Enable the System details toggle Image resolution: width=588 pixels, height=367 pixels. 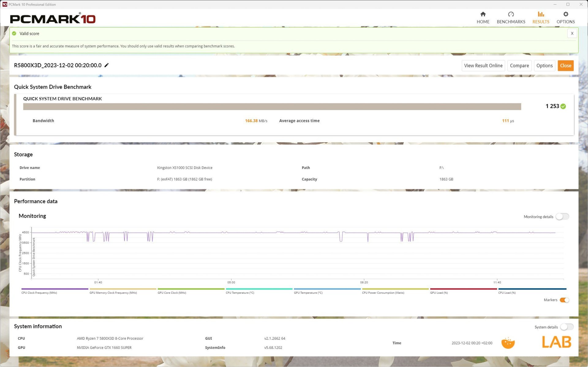pos(567,327)
